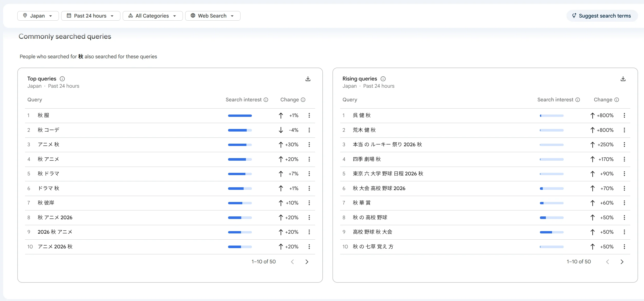Open more options for 秋 アニメ row
This screenshot has width=644, height=301.
click(309, 159)
